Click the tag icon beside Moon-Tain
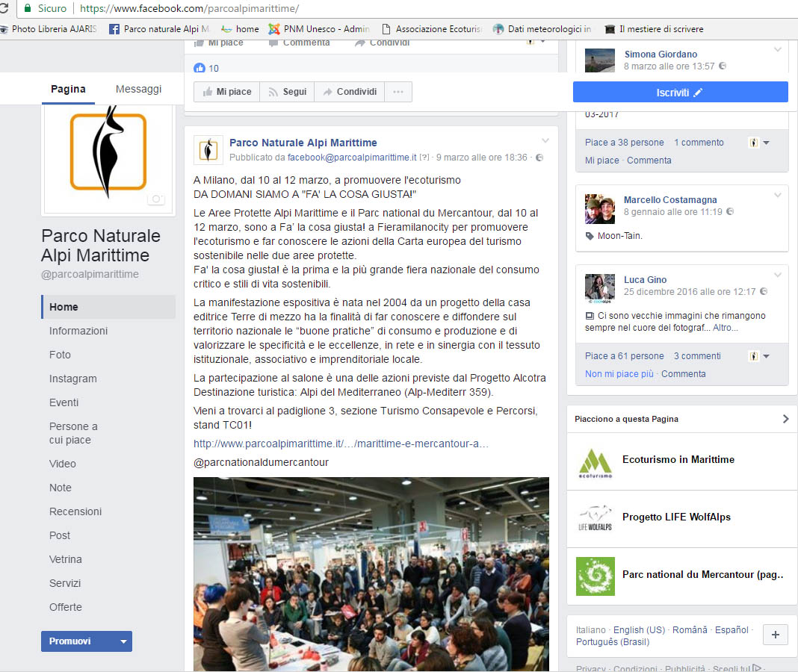The image size is (798, 672). 590,236
